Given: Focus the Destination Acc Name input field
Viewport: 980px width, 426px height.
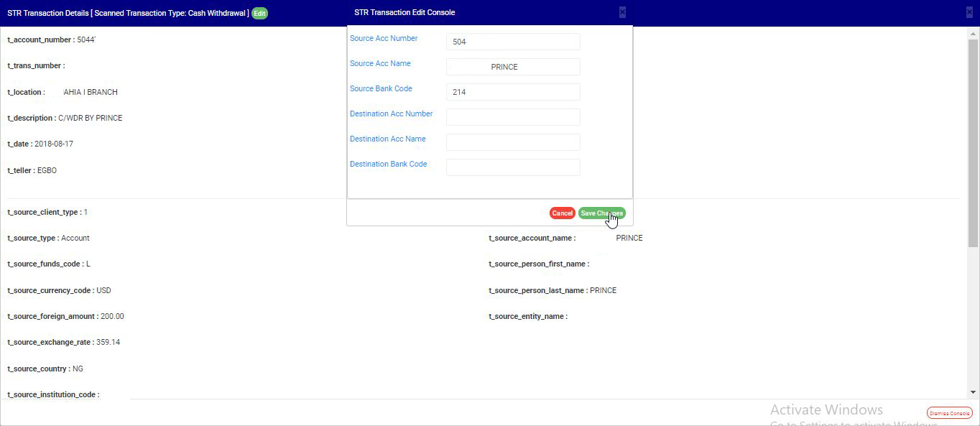Looking at the screenshot, I should click(513, 142).
